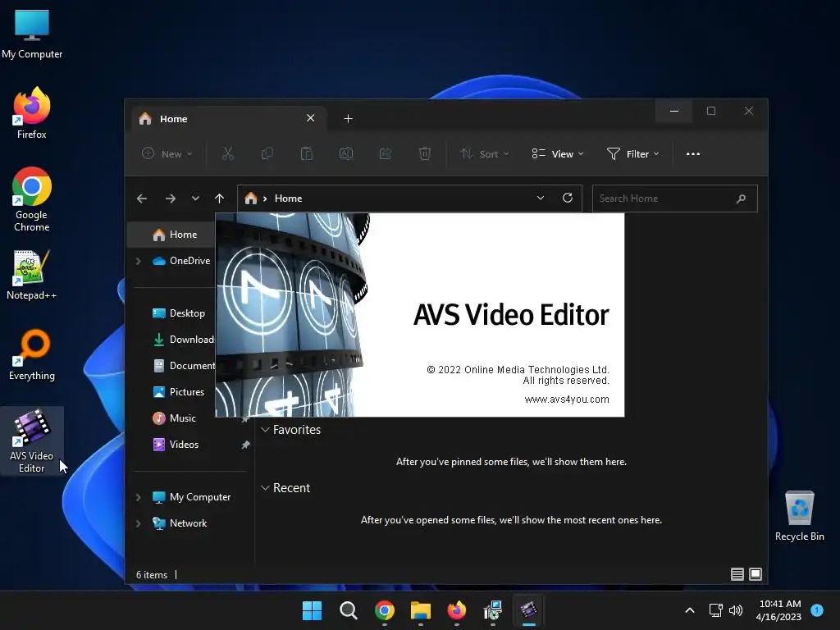Open Documents folder in navigation pane

(x=182, y=366)
